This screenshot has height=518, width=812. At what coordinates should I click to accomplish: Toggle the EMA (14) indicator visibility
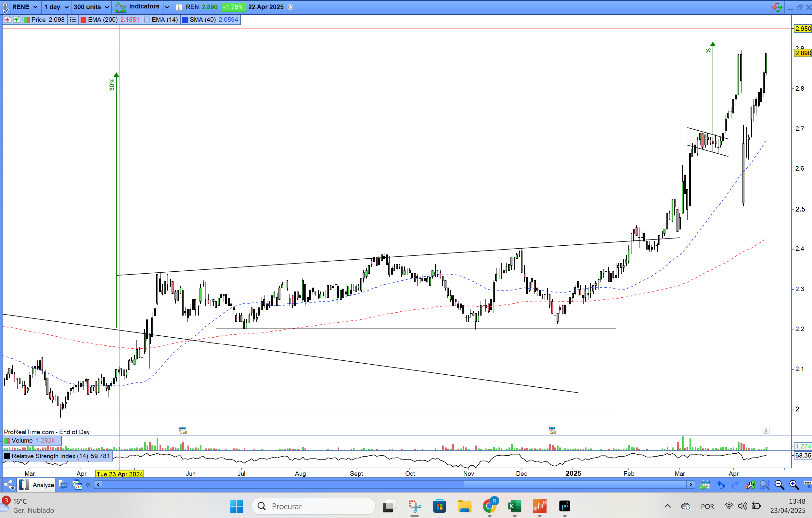coord(147,20)
